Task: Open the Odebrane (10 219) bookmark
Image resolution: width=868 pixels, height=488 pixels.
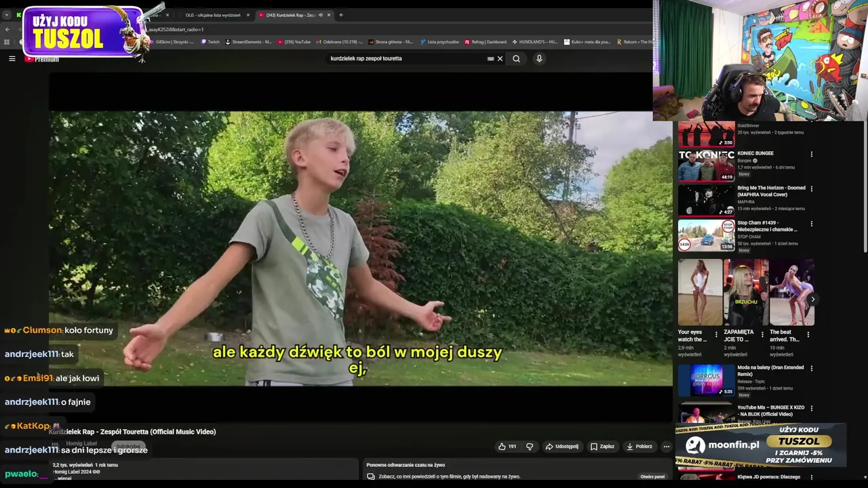Action: 340,42
